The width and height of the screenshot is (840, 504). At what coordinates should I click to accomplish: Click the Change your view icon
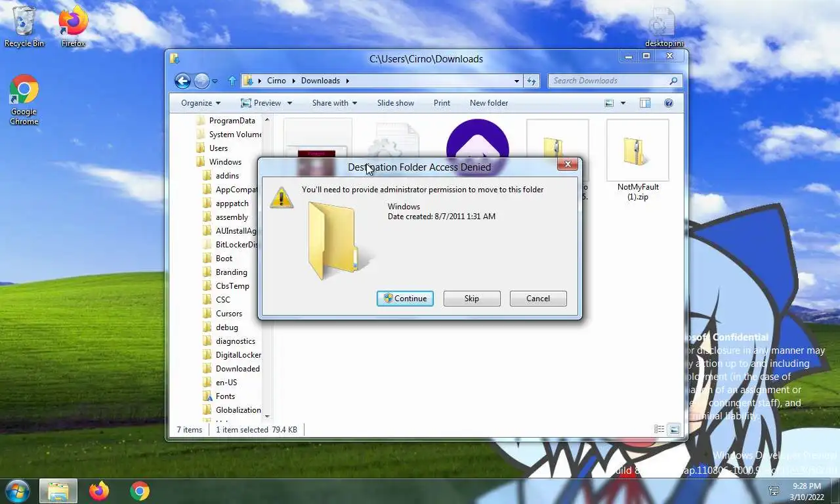609,103
